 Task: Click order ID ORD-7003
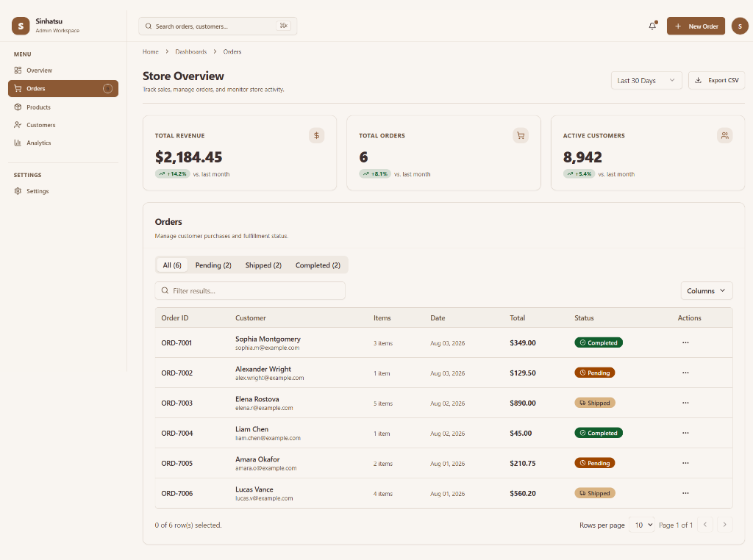tap(176, 403)
